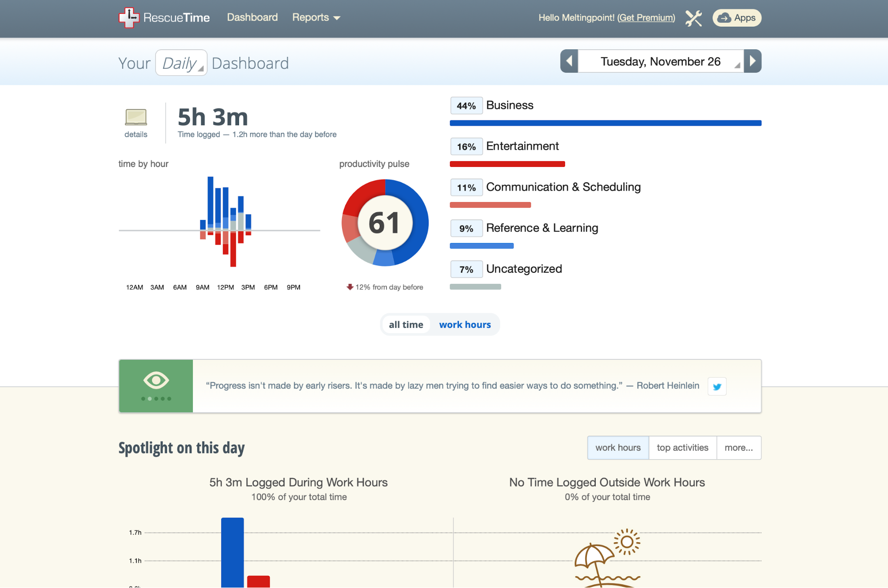Screen dimensions: 888x588
Task: Click the laptop details icon
Action: (136, 117)
